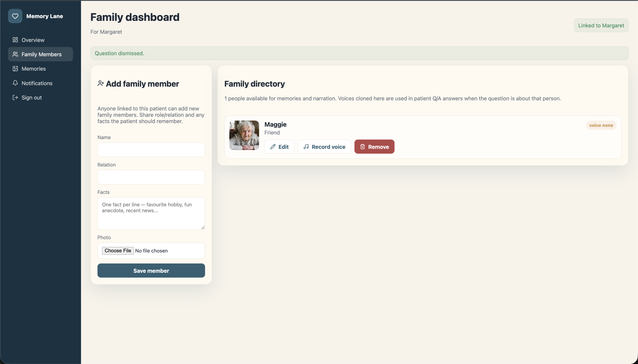Click the Sign out arrow icon
This screenshot has width=638, height=364.
pyautogui.click(x=15, y=97)
